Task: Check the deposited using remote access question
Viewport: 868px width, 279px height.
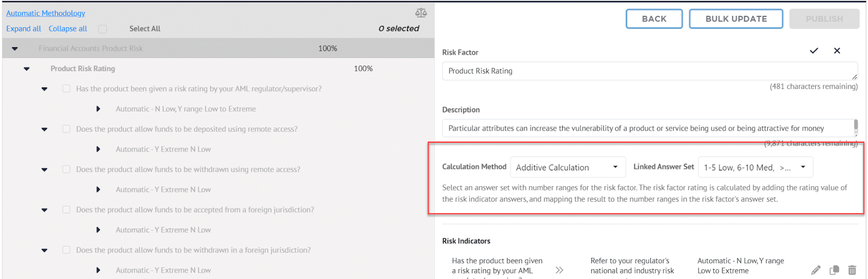Action: pos(66,129)
